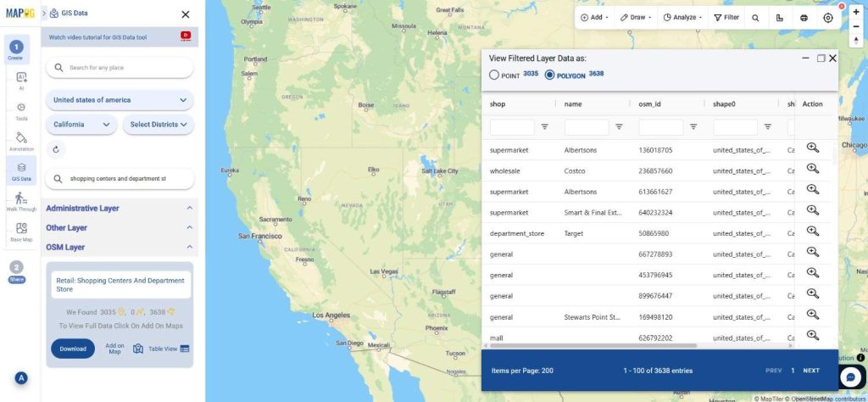Zoom to the Target row feature
Image resolution: width=868 pixels, height=402 pixels.
(x=812, y=231)
